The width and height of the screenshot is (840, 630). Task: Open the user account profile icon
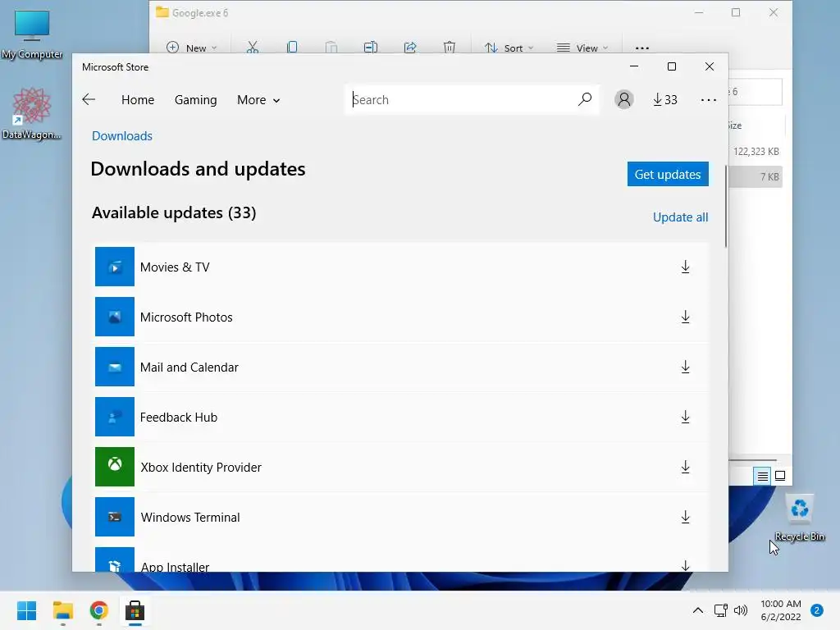pyautogui.click(x=623, y=99)
